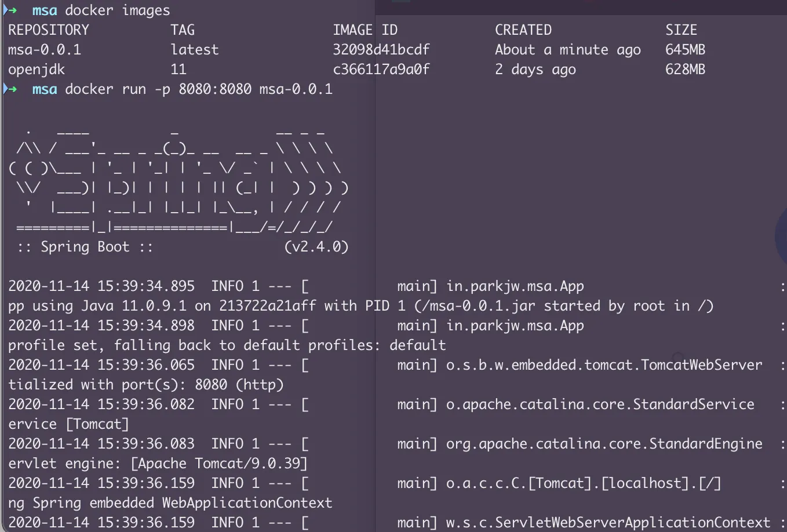
Task: Click the 'ervice [Tomcat]' line
Action: point(69,424)
